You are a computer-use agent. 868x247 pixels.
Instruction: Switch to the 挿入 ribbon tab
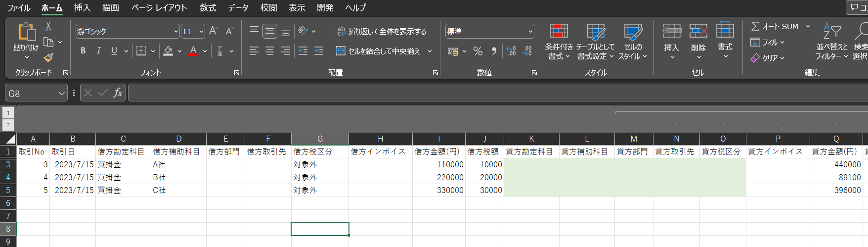tap(82, 7)
